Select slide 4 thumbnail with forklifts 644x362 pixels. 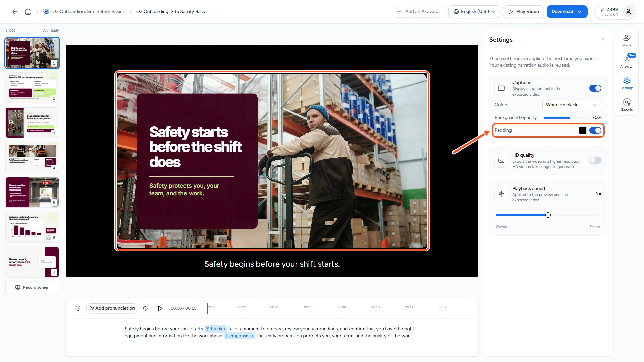click(x=32, y=158)
